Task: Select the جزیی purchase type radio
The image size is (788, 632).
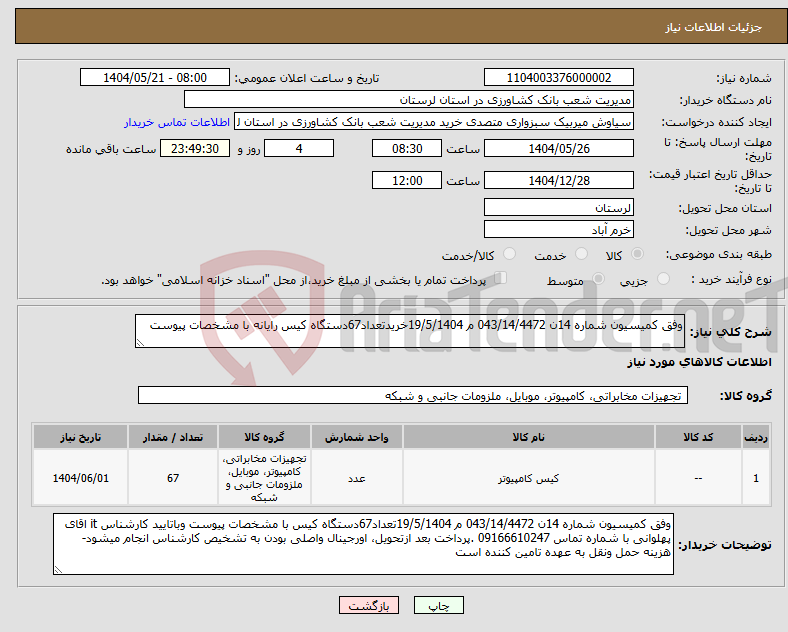Action: click(663, 279)
